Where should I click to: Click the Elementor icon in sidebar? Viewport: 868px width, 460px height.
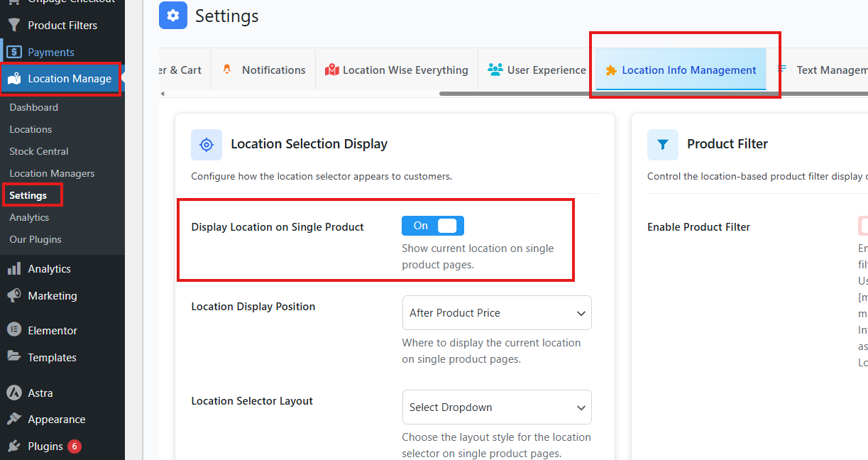coord(14,331)
